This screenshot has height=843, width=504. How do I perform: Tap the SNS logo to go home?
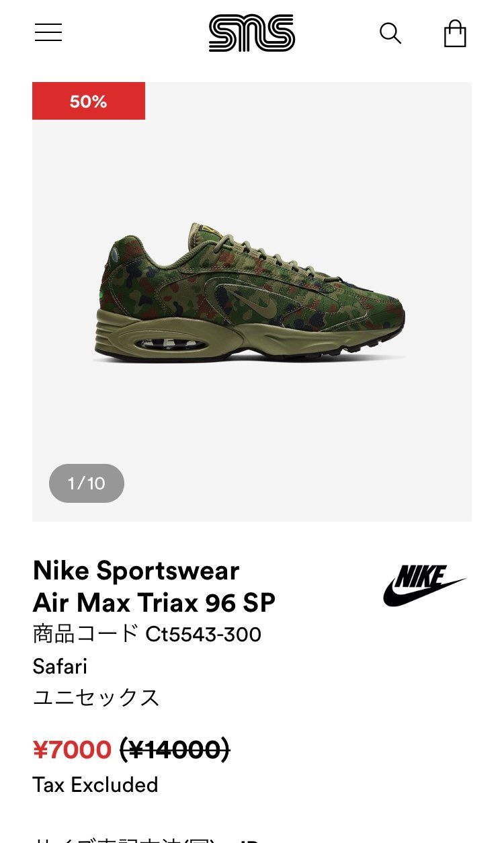pyautogui.click(x=252, y=34)
